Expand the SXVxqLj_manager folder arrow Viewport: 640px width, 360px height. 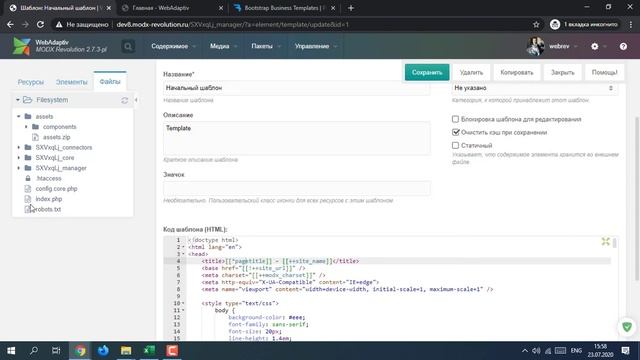pyautogui.click(x=18, y=168)
